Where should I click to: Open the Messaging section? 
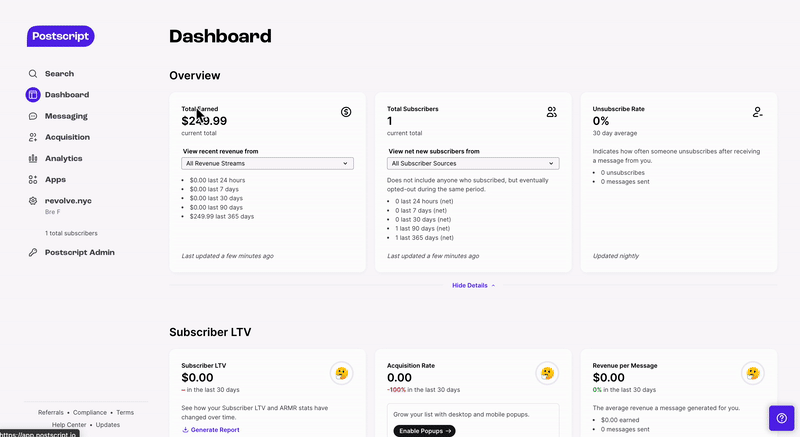coord(66,116)
